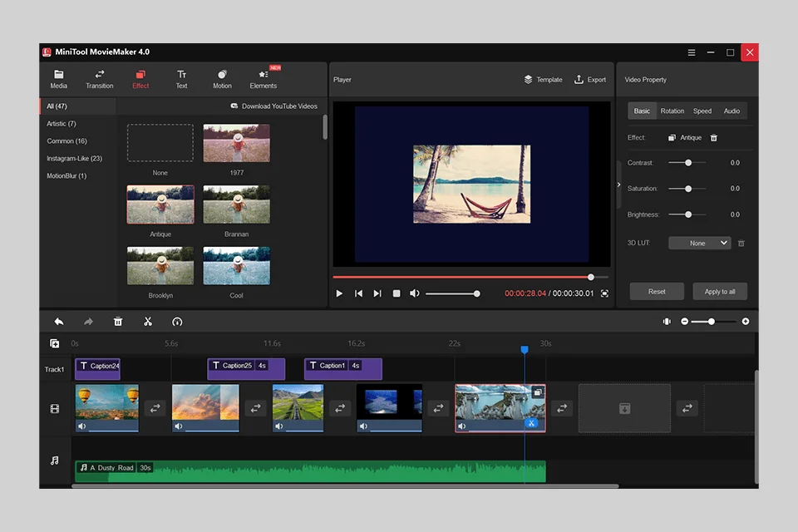Select the Brooklyn effect thumbnail
The height and width of the screenshot is (532, 798).
pyautogui.click(x=160, y=266)
